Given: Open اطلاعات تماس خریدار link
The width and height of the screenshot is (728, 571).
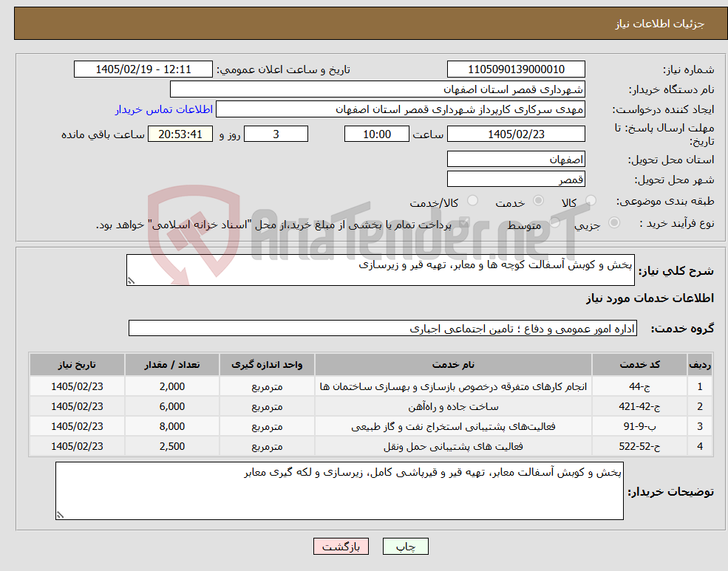Looking at the screenshot, I should (x=164, y=109).
